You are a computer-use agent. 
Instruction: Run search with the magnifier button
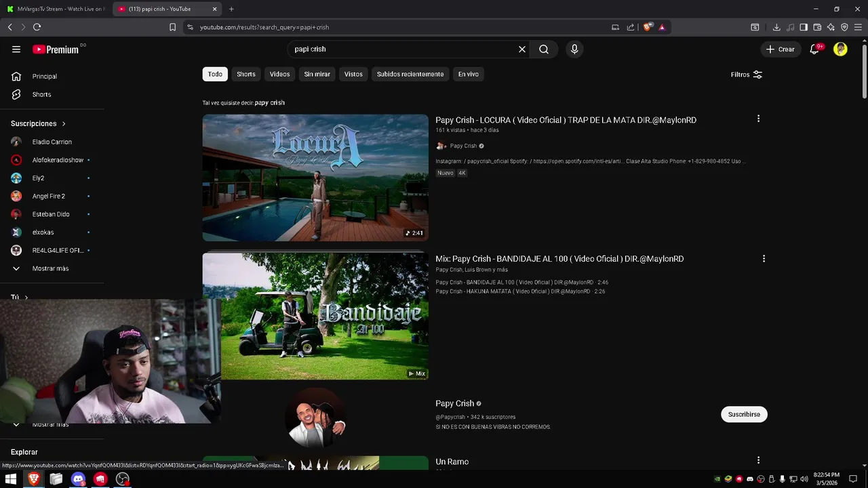[544, 49]
